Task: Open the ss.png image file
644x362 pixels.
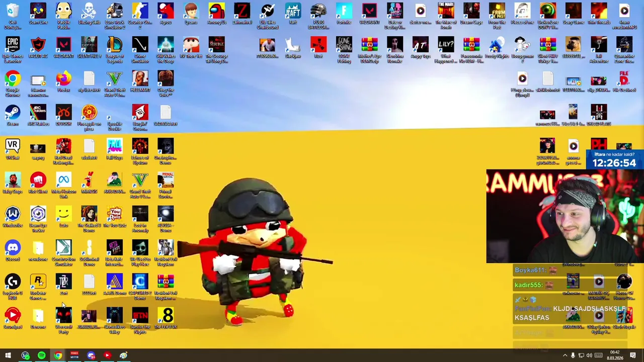Action: [x=38, y=149]
